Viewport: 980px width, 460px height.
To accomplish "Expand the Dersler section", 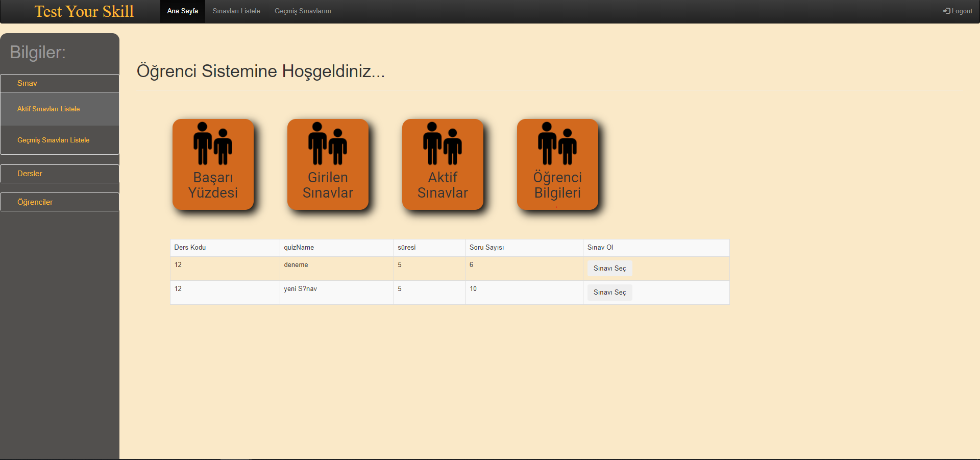I will pos(59,173).
